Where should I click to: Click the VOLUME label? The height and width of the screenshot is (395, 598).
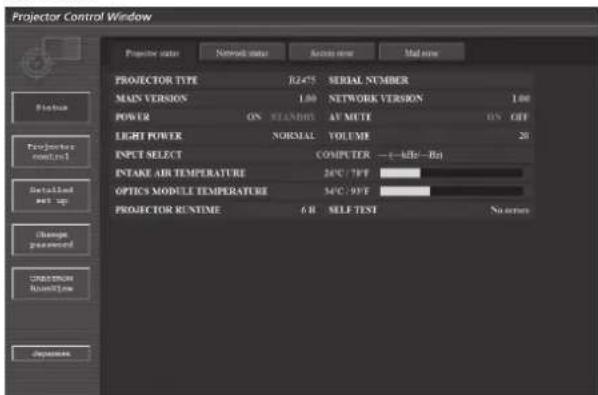[x=349, y=136]
